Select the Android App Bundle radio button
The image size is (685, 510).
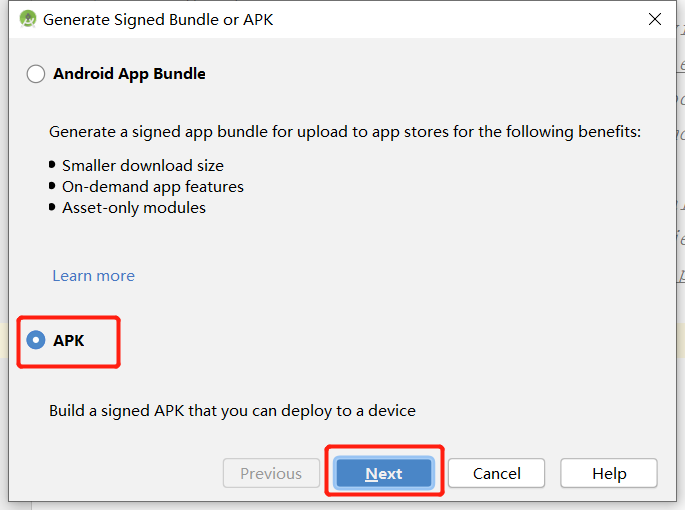pyautogui.click(x=36, y=74)
